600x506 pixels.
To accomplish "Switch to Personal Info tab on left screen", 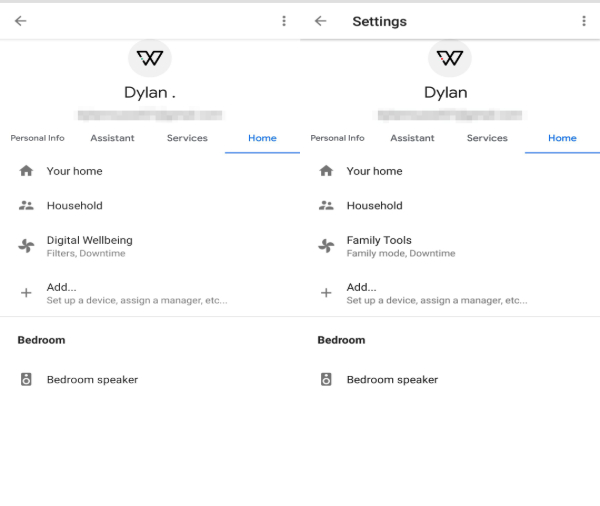I will coord(37,138).
